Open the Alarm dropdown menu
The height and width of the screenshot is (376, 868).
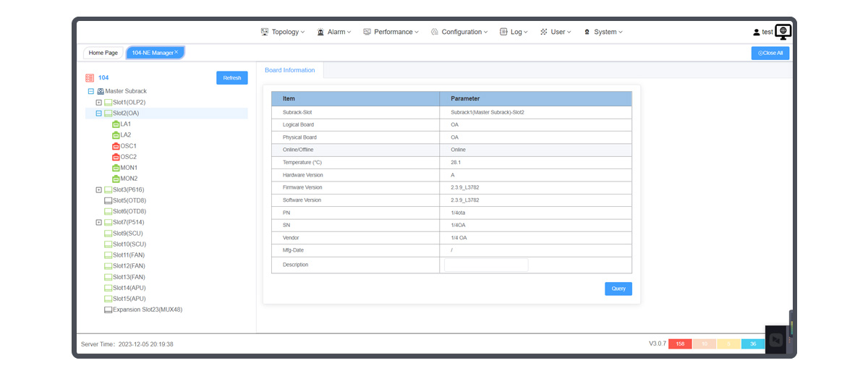(334, 32)
